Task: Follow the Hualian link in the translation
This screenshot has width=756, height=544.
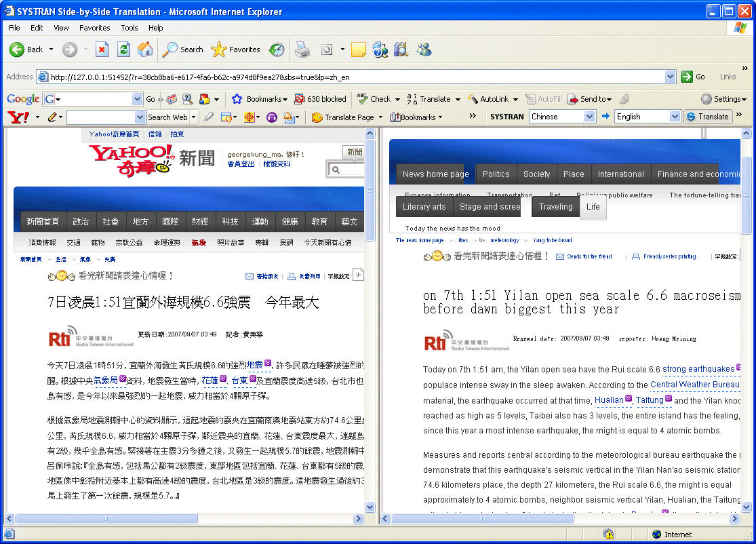Action: [609, 400]
